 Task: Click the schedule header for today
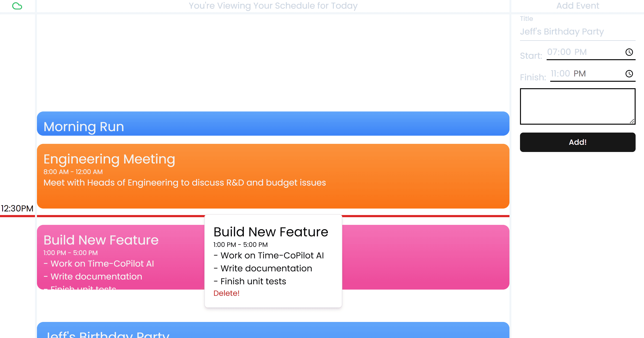coord(273,6)
